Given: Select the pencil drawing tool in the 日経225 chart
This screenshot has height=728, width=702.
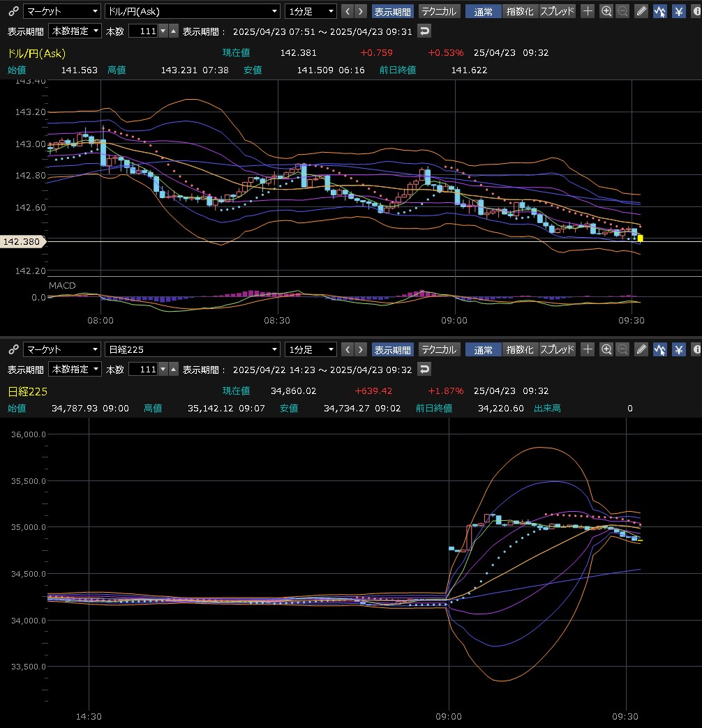Looking at the screenshot, I should pos(641,349).
